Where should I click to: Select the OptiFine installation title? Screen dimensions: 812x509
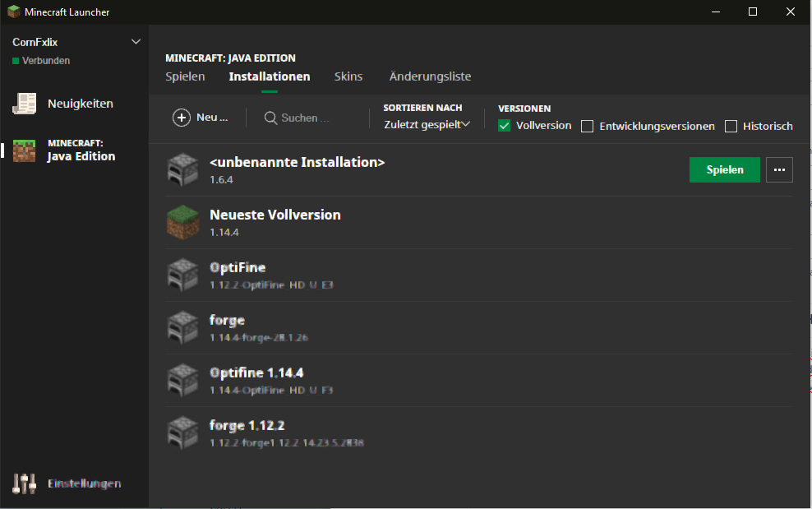[x=238, y=267]
